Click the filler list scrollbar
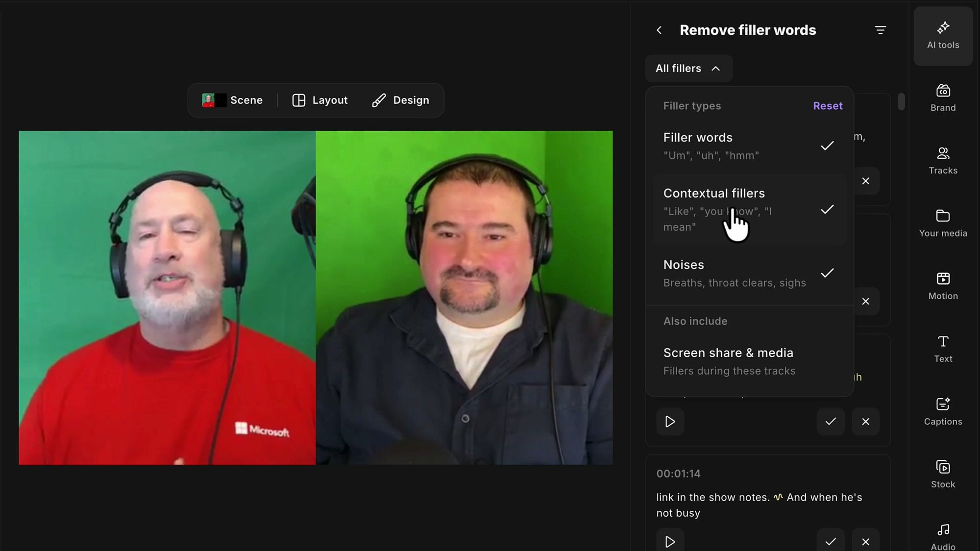 (x=901, y=101)
